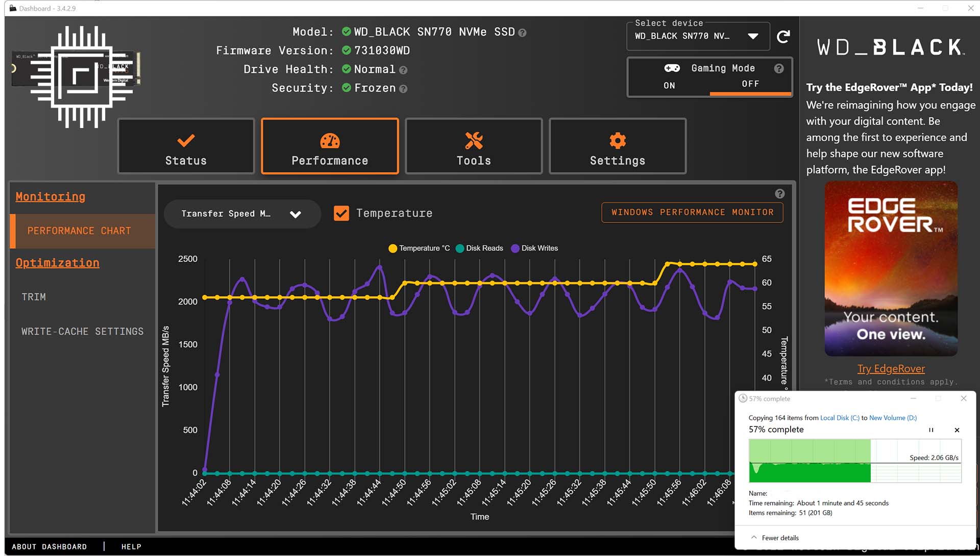Select Optimization section in sidebar
The image size is (980, 556).
click(57, 263)
